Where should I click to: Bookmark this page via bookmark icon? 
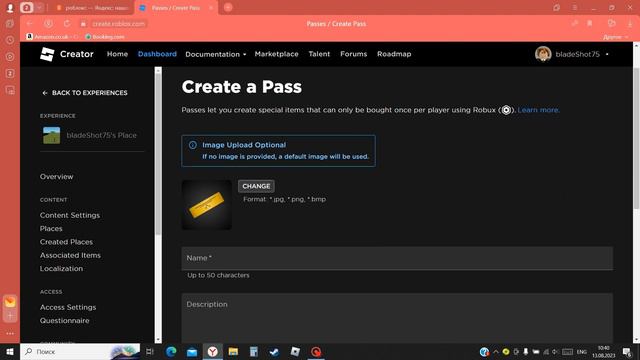[590, 24]
